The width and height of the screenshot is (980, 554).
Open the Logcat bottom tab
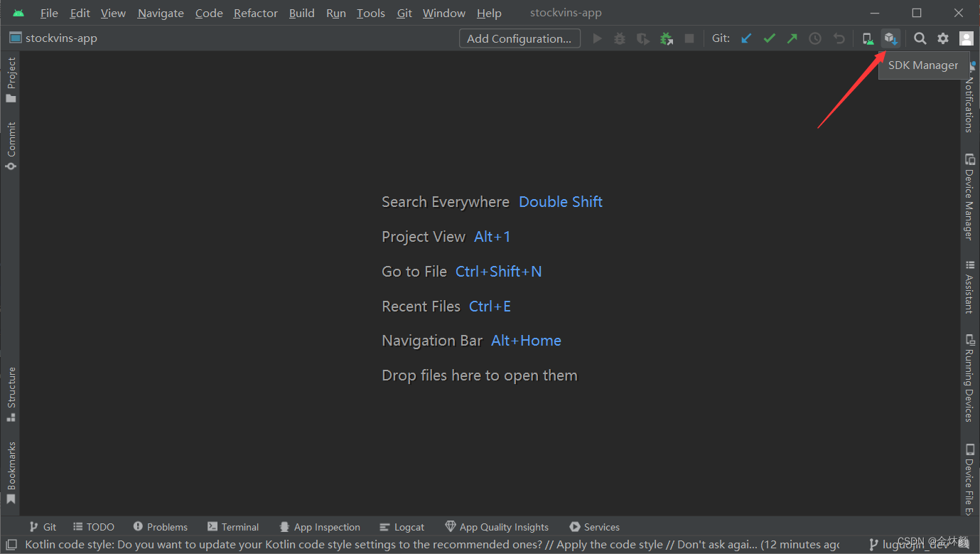[402, 527]
